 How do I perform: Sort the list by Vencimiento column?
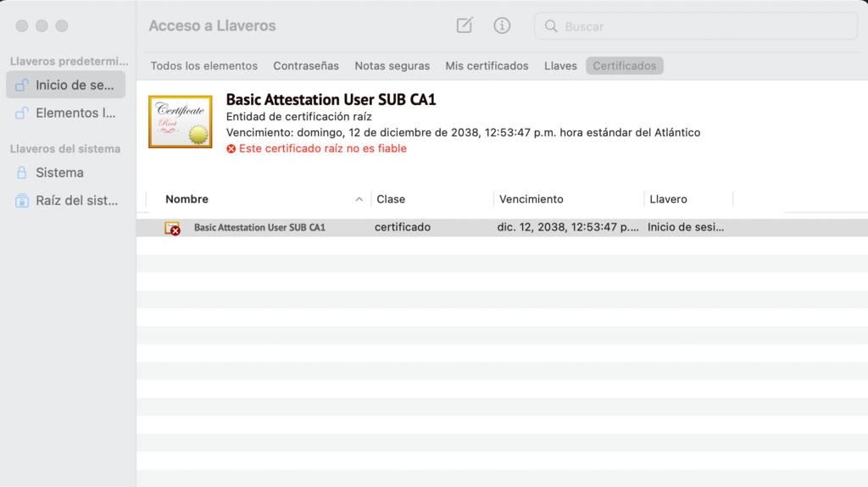tap(531, 200)
